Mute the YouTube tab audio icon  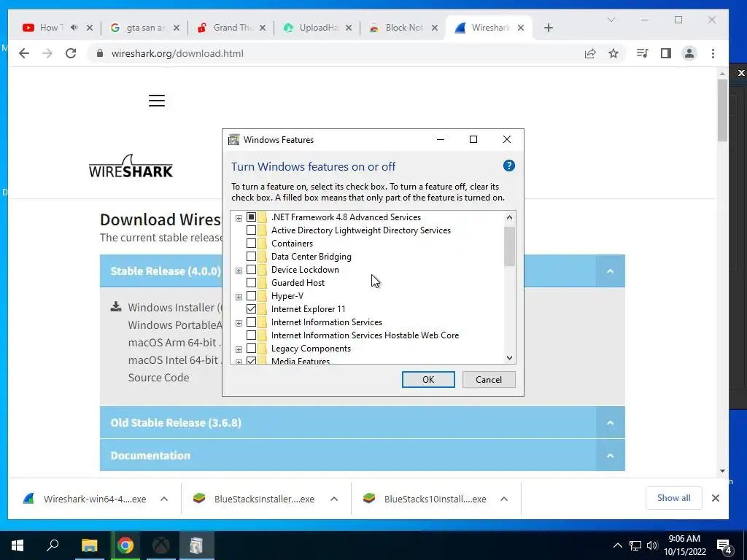tap(74, 28)
